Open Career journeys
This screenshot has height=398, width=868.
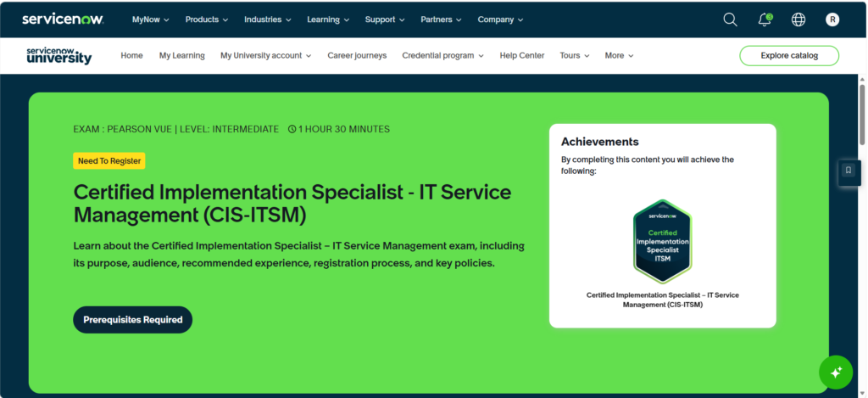(357, 55)
